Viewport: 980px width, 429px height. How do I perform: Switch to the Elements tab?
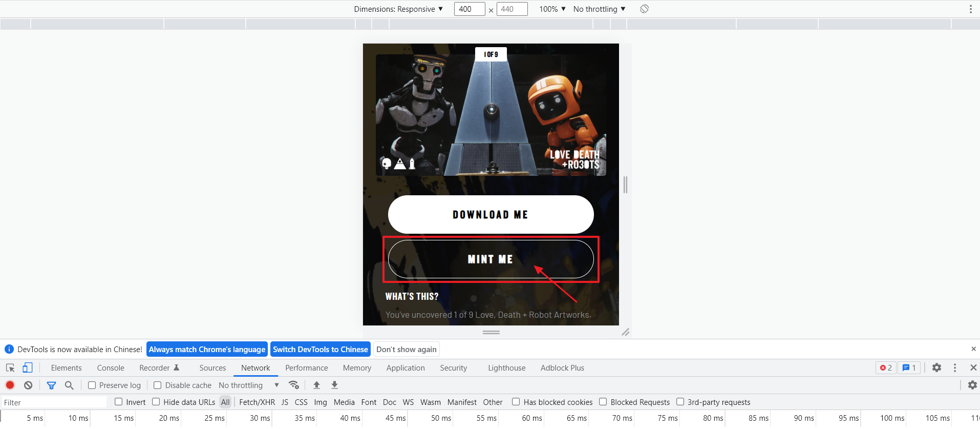[x=66, y=367]
